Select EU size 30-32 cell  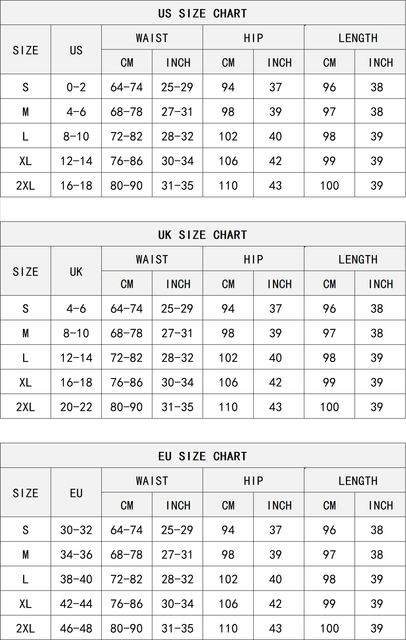click(x=76, y=530)
